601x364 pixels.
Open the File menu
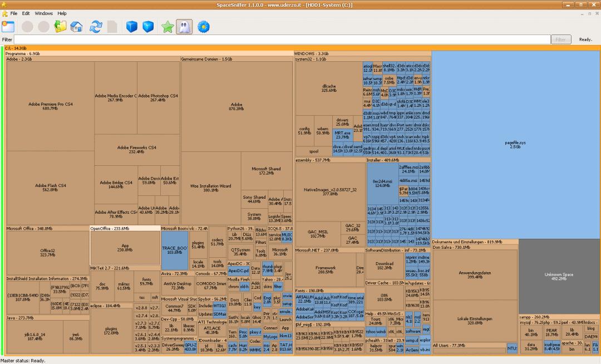point(13,13)
